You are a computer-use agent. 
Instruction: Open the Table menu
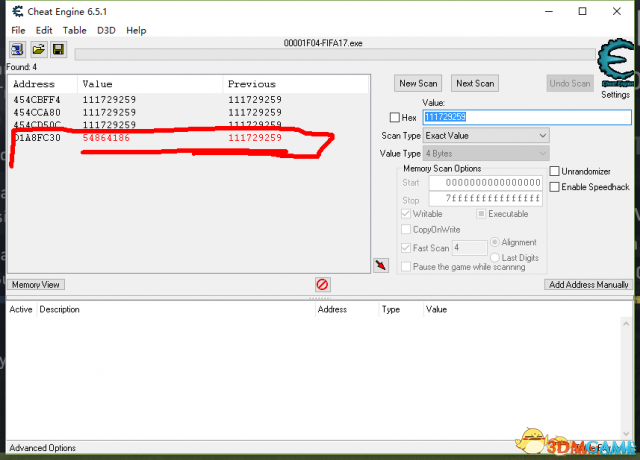click(x=74, y=30)
